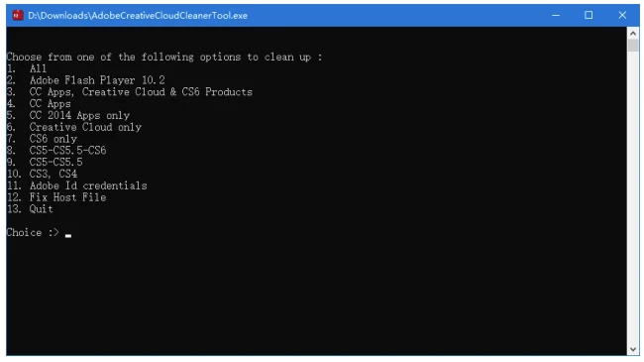Maximize the console window
The image size is (644, 362).
click(589, 16)
